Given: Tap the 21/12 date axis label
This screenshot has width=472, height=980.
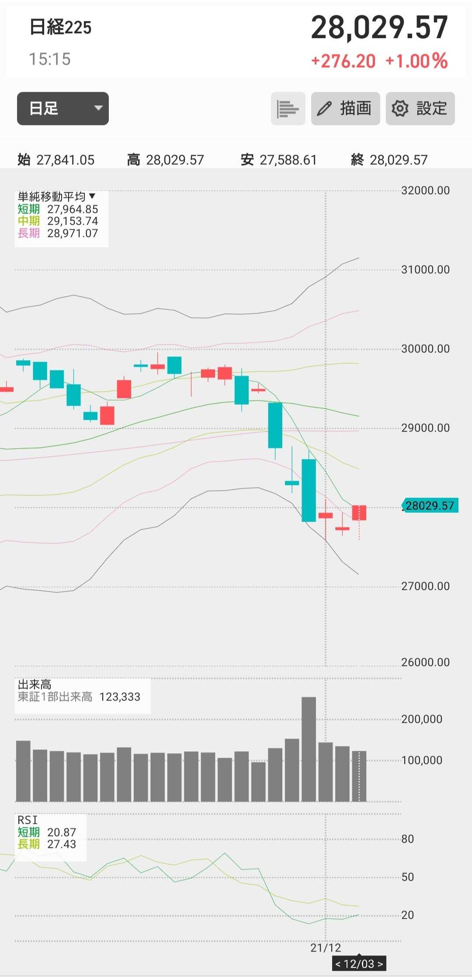Looking at the screenshot, I should (325, 948).
